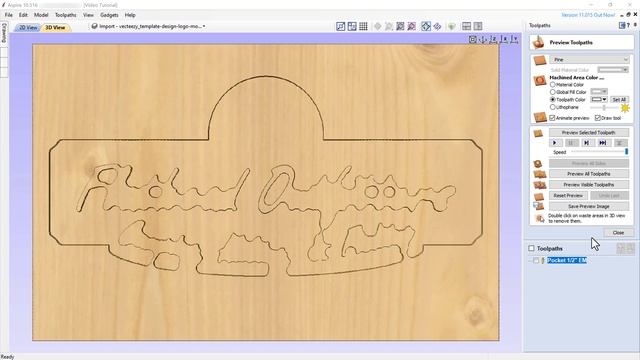The width and height of the screenshot is (640, 360).
Task: Click the Close button in preview panel
Action: 618,233
